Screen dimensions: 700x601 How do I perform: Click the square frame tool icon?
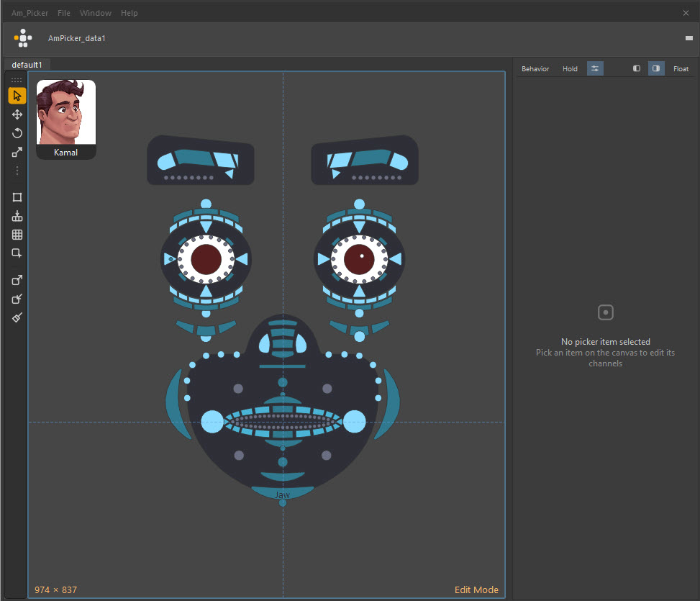[x=17, y=197]
